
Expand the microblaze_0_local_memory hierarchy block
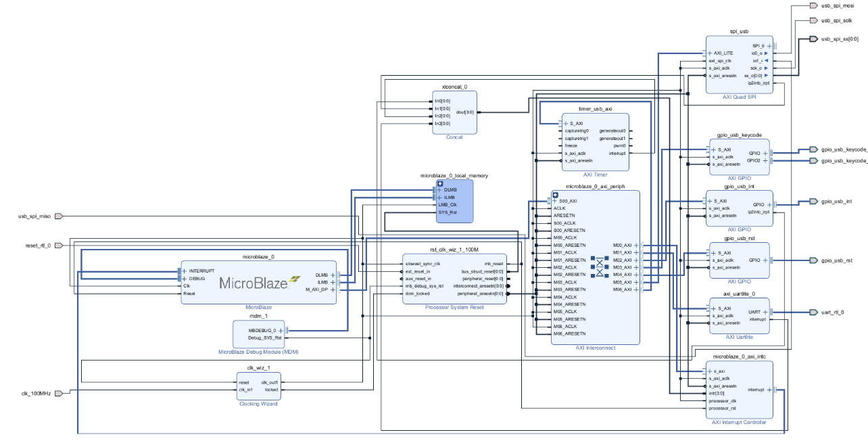point(440,183)
